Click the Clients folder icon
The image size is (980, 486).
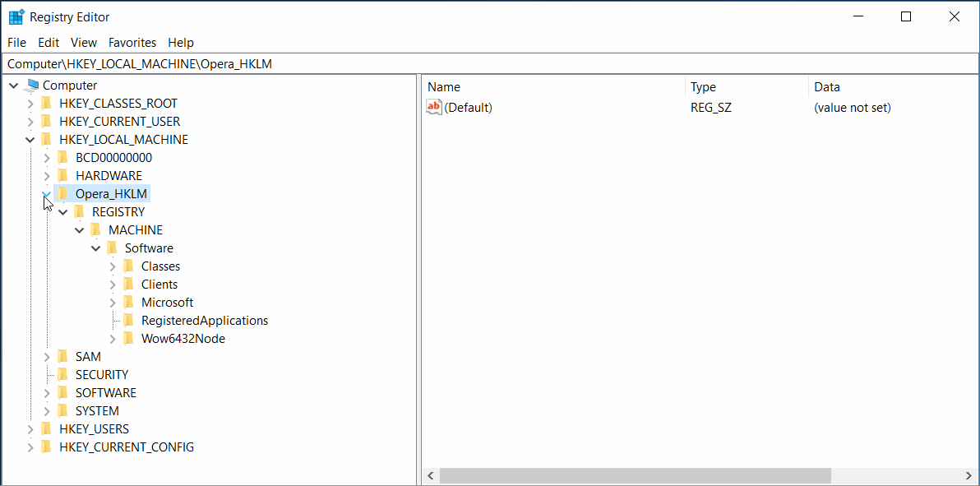127,285
